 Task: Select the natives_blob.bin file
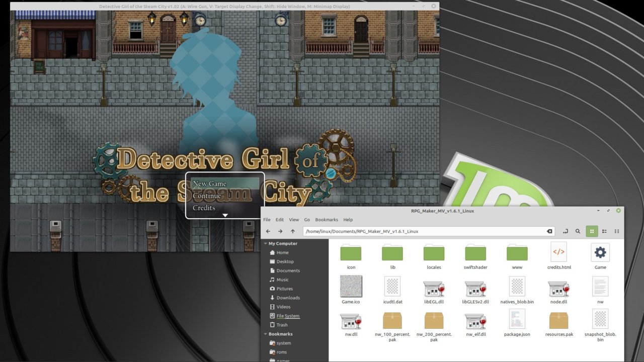517,286
